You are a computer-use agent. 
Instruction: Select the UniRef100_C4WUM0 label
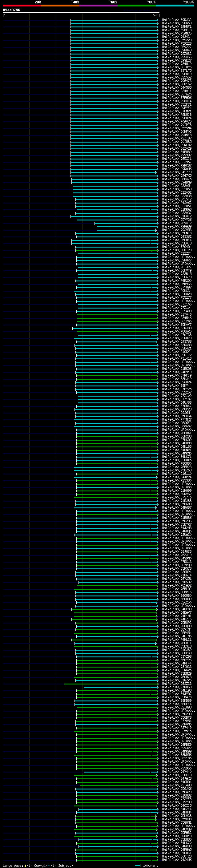pos(177,443)
